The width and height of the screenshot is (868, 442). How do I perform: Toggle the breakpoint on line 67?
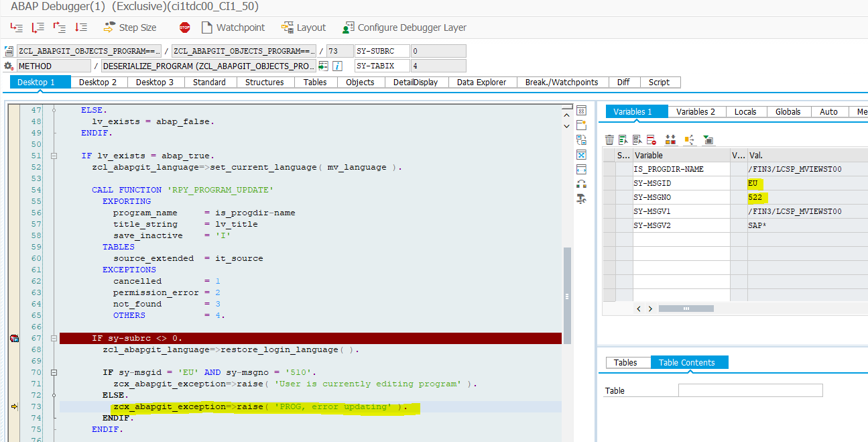click(x=14, y=338)
